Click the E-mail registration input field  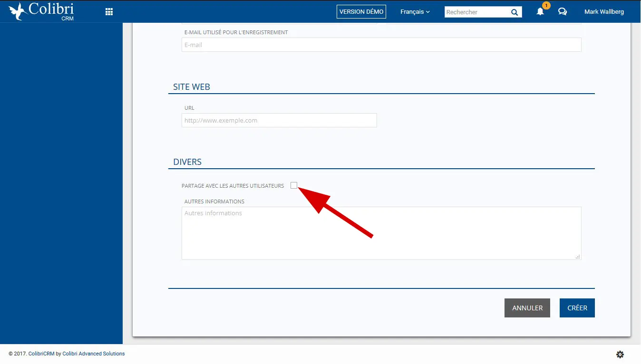tap(381, 45)
